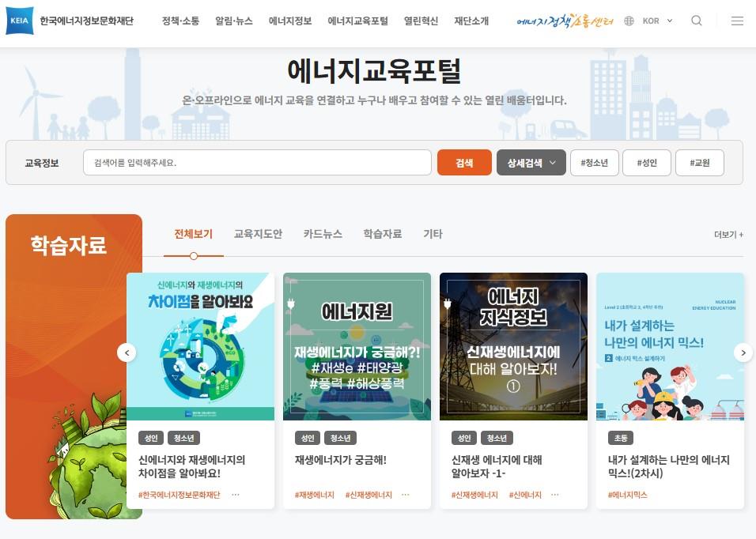Click the orange 검색 search button
This screenshot has width=756, height=539.
click(x=464, y=162)
